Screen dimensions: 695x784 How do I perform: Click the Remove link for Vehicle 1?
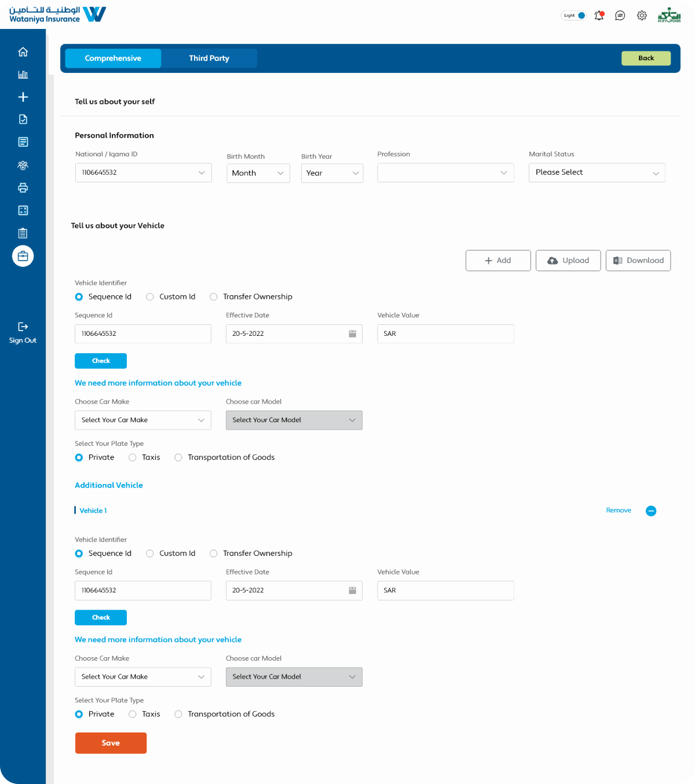[x=619, y=510]
